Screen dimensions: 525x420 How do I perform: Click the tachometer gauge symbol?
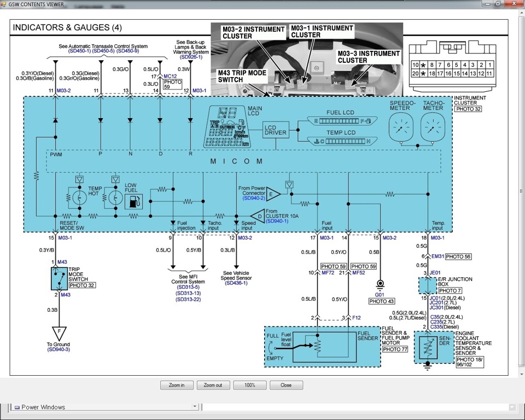point(433,127)
